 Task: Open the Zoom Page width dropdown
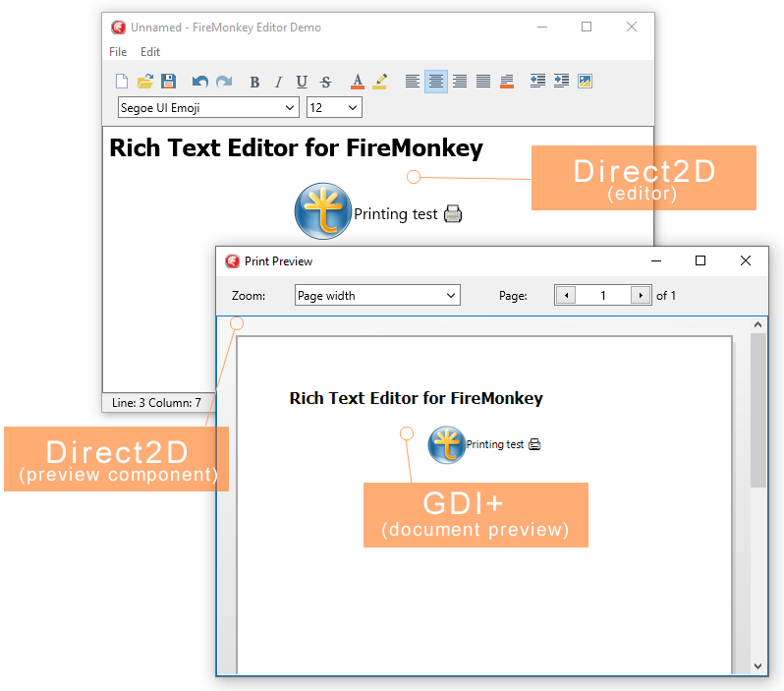(x=377, y=295)
